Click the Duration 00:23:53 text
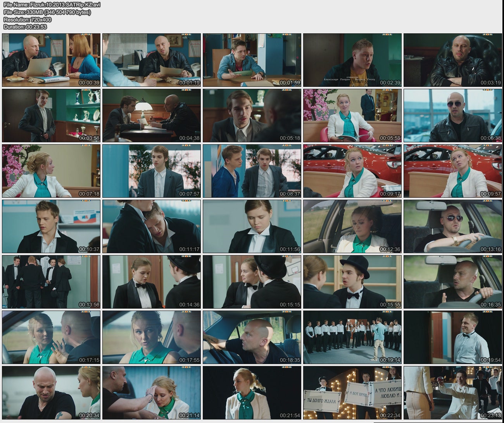Viewport: 504px width, 423px height. click(25, 27)
